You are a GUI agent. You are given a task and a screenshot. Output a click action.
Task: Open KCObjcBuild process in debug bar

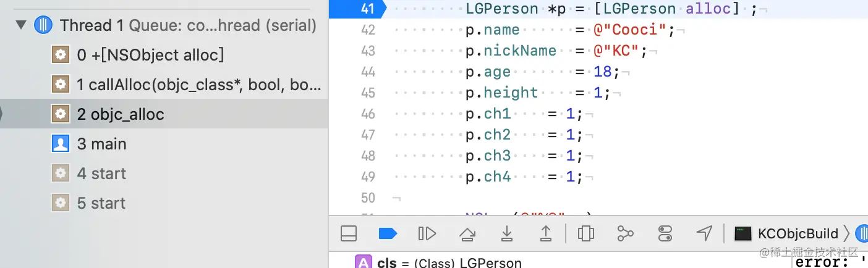798,233
